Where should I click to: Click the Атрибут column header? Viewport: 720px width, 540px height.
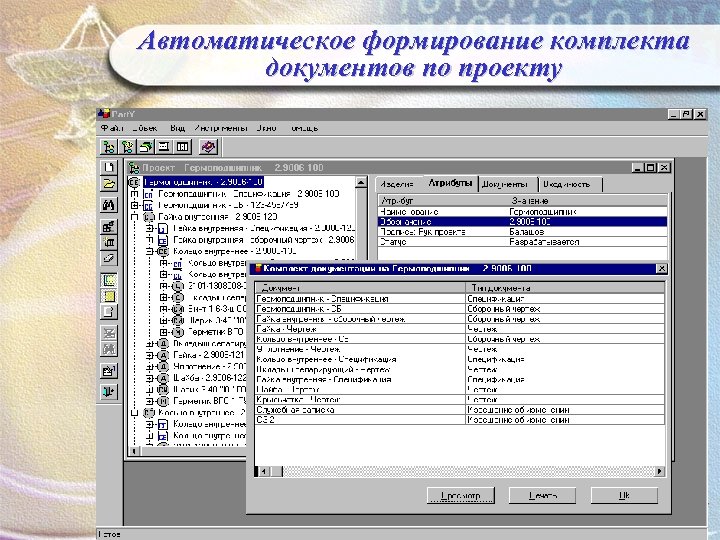pos(443,201)
